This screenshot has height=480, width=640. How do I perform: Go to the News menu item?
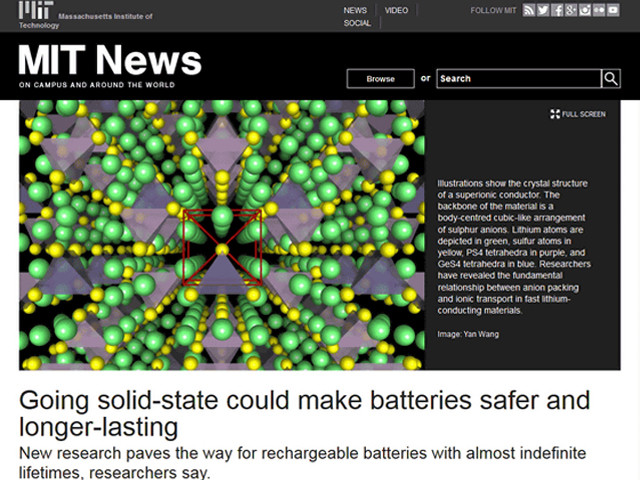pyautogui.click(x=355, y=10)
